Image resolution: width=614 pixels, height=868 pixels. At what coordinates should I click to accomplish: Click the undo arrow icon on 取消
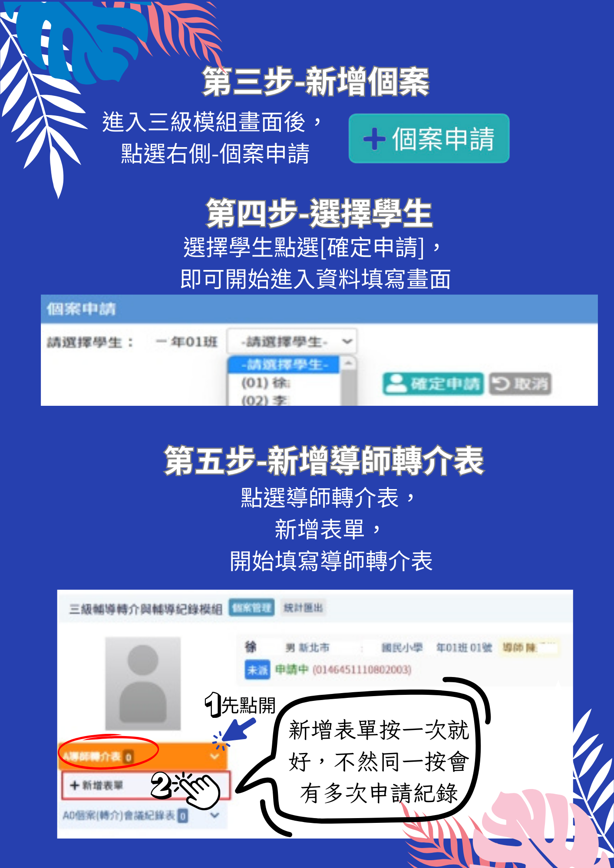502,384
